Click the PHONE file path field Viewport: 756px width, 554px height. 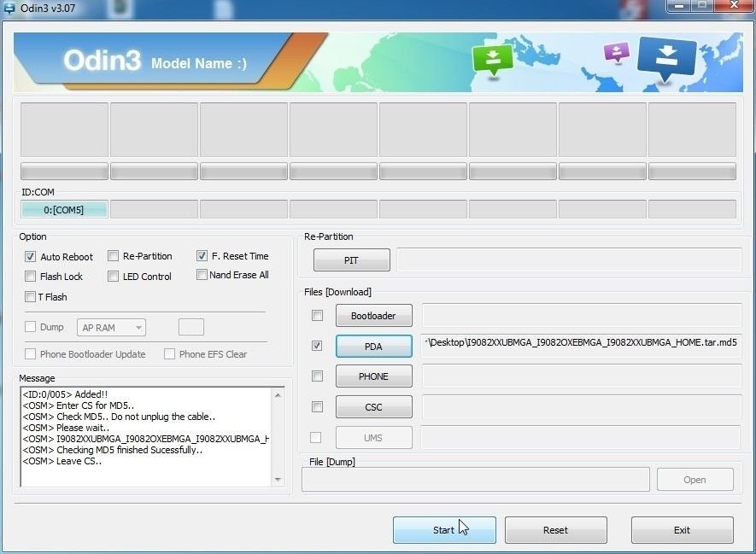581,376
